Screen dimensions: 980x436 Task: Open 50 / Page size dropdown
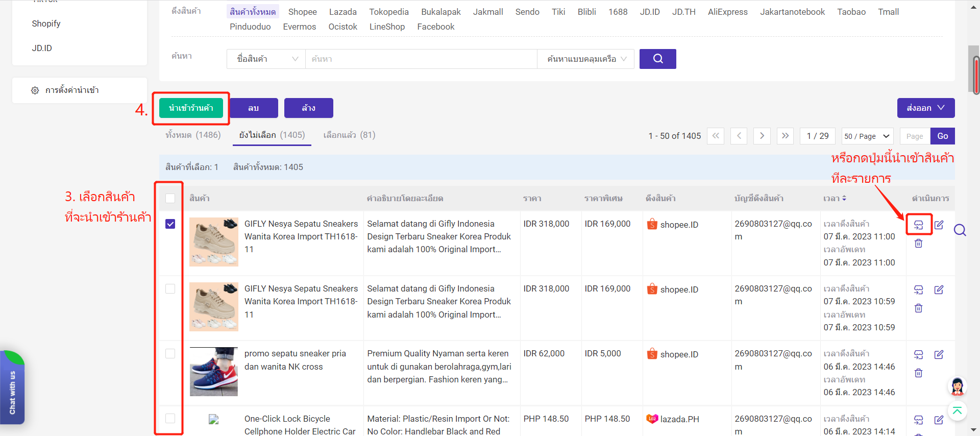click(x=867, y=136)
